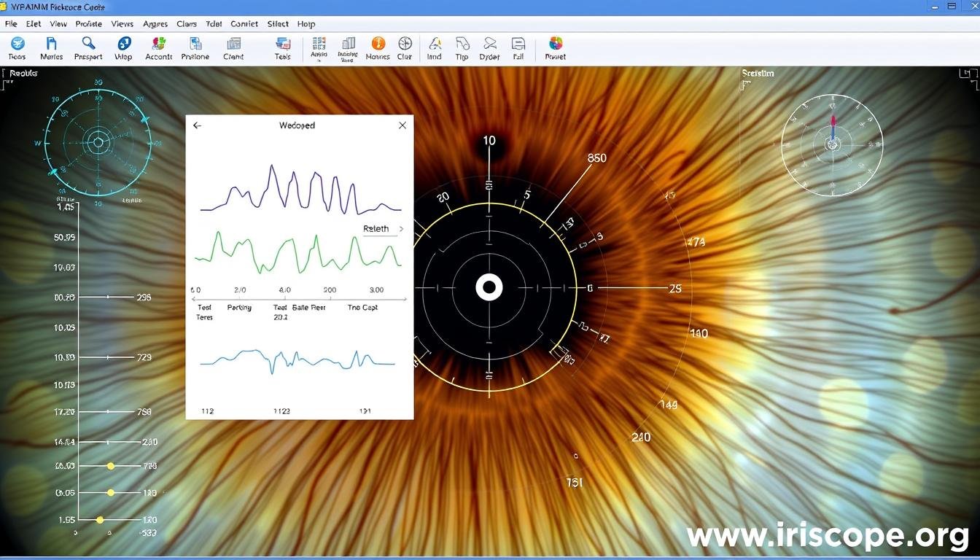The width and height of the screenshot is (980, 560).
Task: Open the View menu
Action: coord(58,24)
